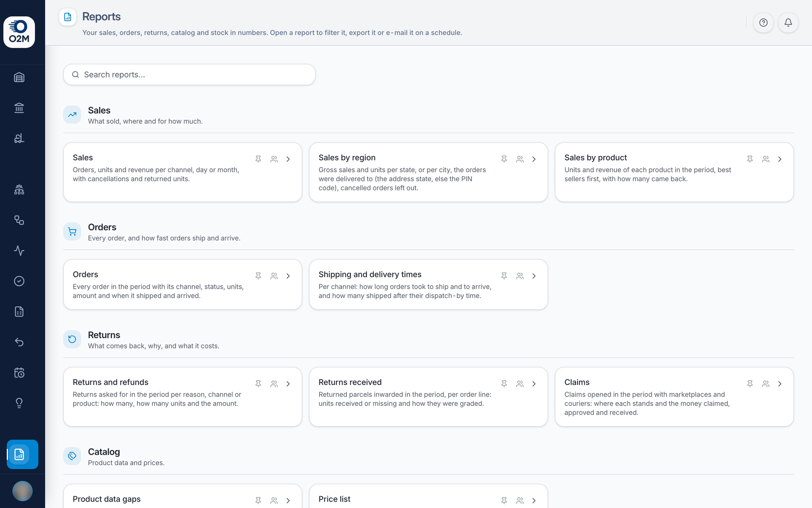Click the Sales section trend icon
Viewport: 812px width, 508px height.
tap(72, 115)
